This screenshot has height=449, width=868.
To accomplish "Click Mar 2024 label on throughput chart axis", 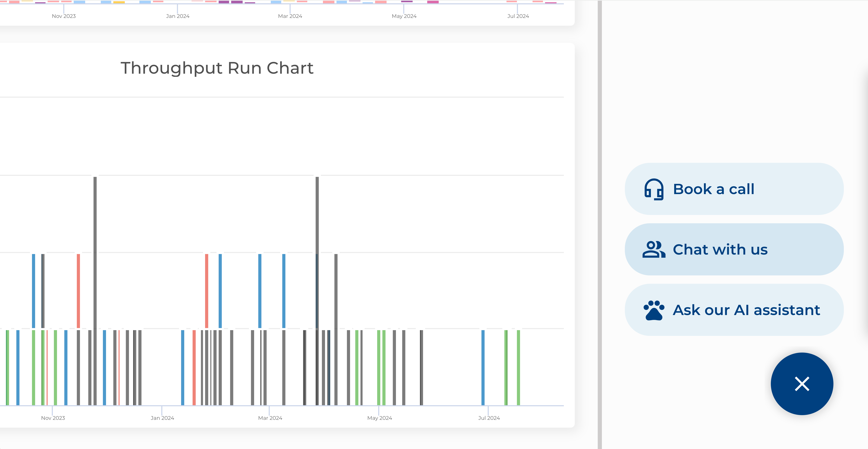I will click(270, 418).
